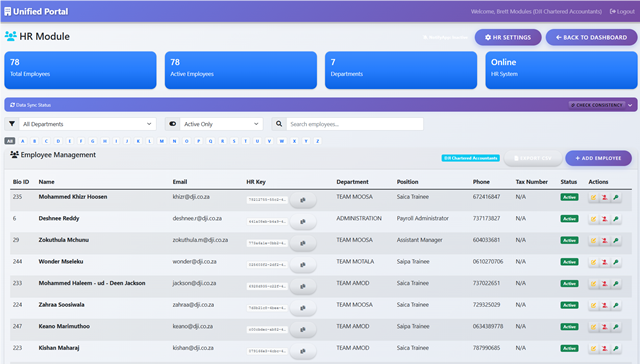
Task: Click the Search employees input field
Action: pyautogui.click(x=355, y=124)
